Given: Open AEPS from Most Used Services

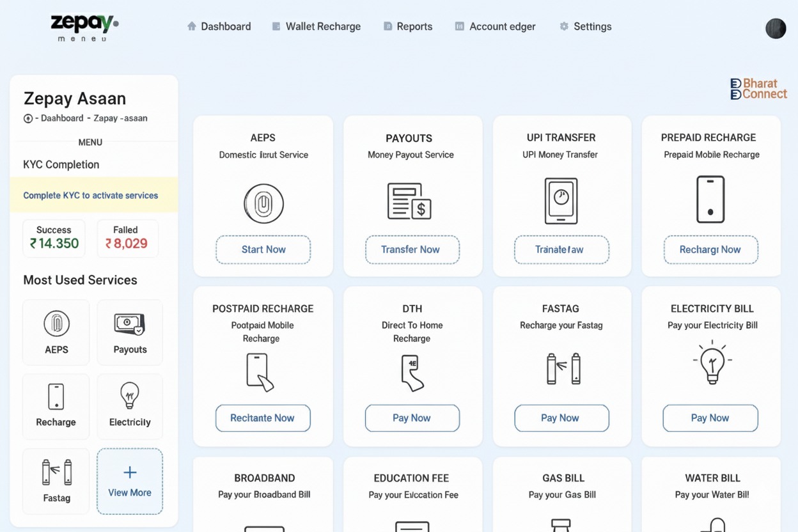Looking at the screenshot, I should 56,332.
